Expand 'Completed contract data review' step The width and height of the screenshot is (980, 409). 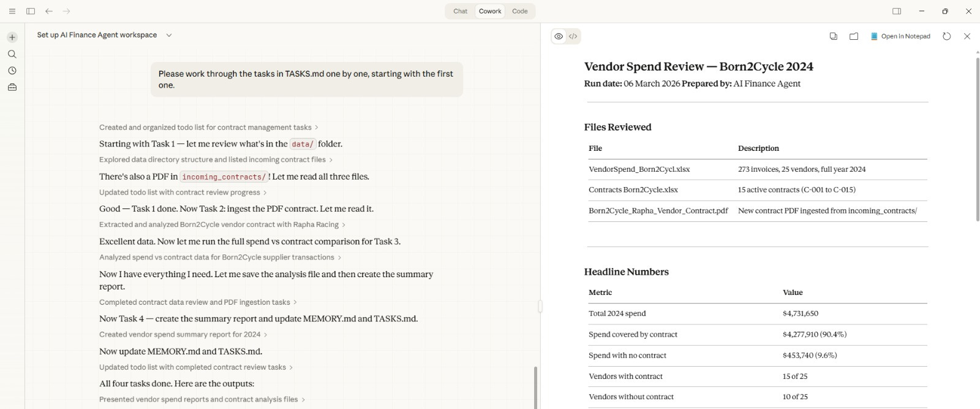[x=198, y=302]
